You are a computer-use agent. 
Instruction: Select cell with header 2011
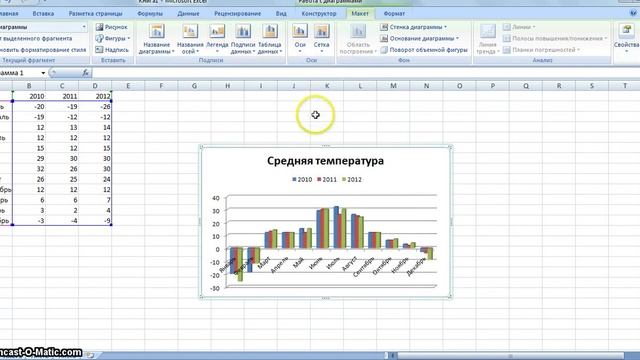click(62, 96)
